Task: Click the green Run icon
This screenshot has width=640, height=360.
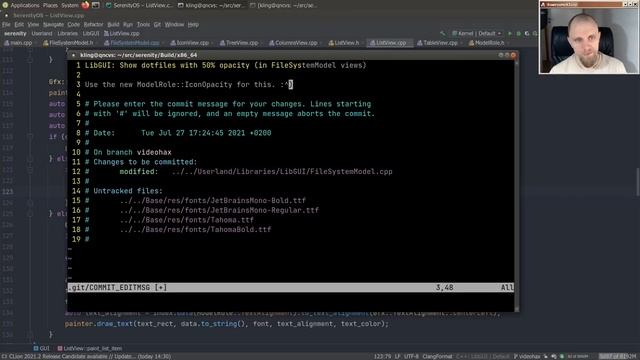Action: pyautogui.click(x=509, y=33)
